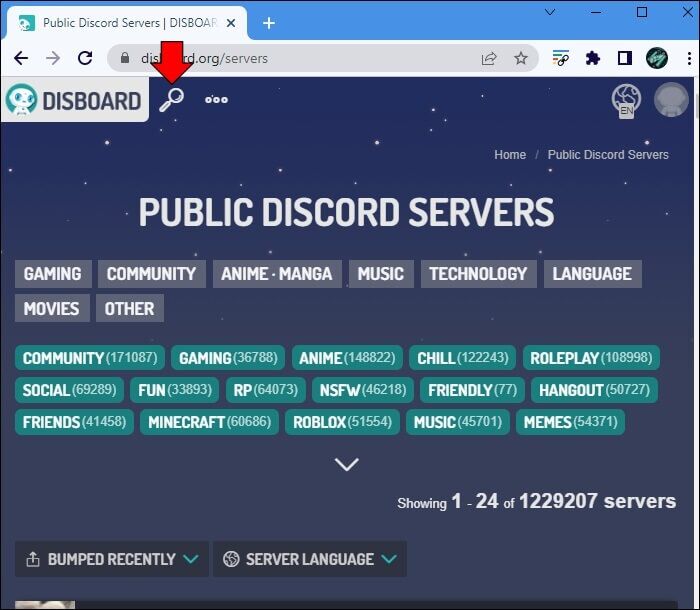This screenshot has width=700, height=610.
Task: Go back in browser history
Action: (x=21, y=58)
